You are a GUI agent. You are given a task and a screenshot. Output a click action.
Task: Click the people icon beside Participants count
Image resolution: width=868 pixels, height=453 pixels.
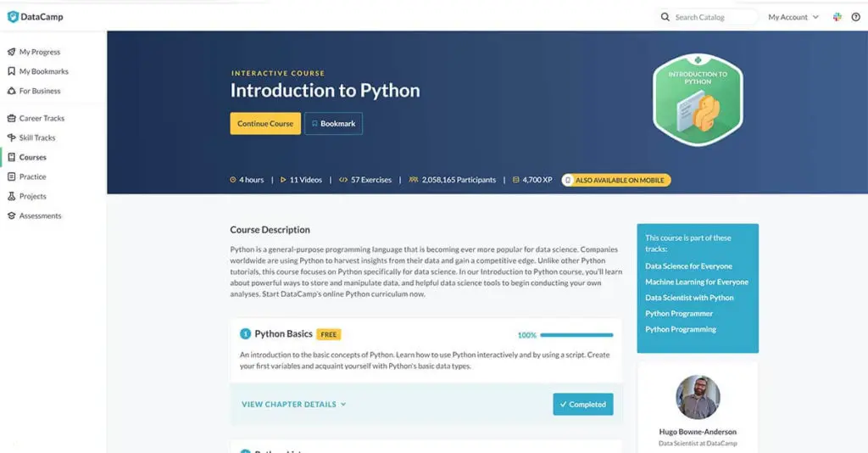tap(414, 180)
